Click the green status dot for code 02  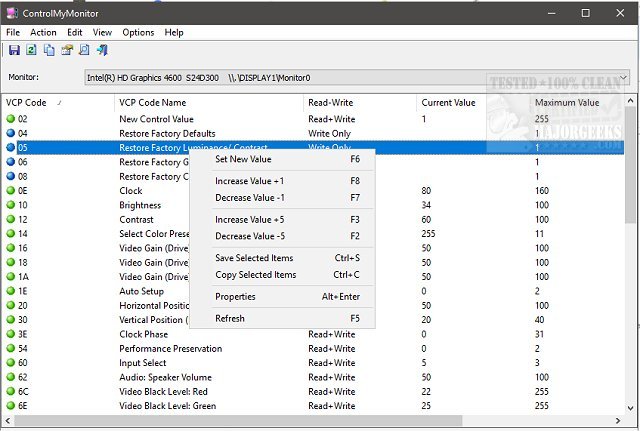[11, 119]
